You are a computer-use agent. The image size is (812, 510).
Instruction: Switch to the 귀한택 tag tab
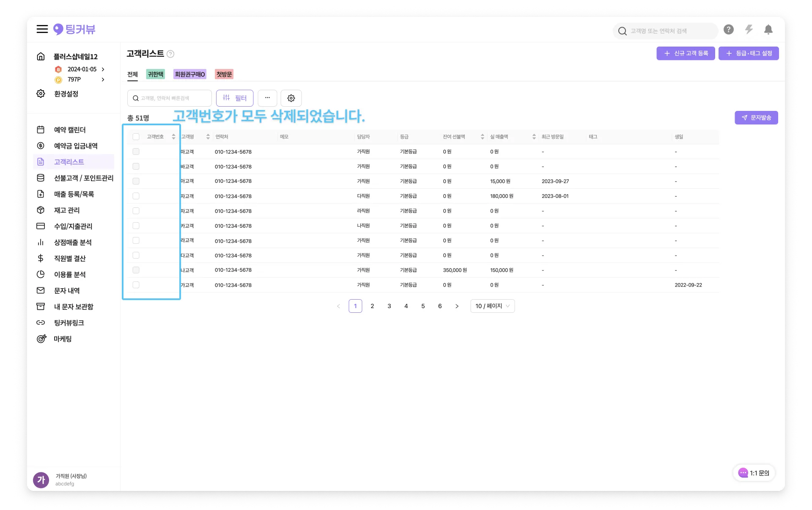[155, 74]
